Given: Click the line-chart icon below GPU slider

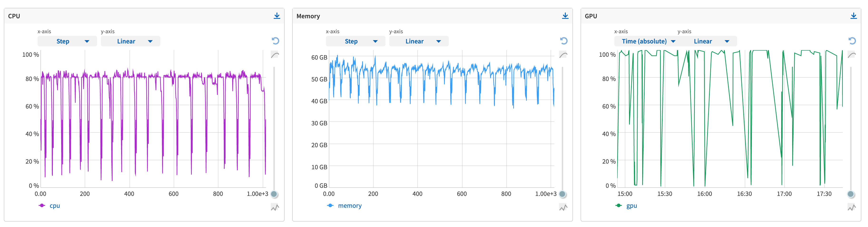Looking at the screenshot, I should pyautogui.click(x=852, y=208).
